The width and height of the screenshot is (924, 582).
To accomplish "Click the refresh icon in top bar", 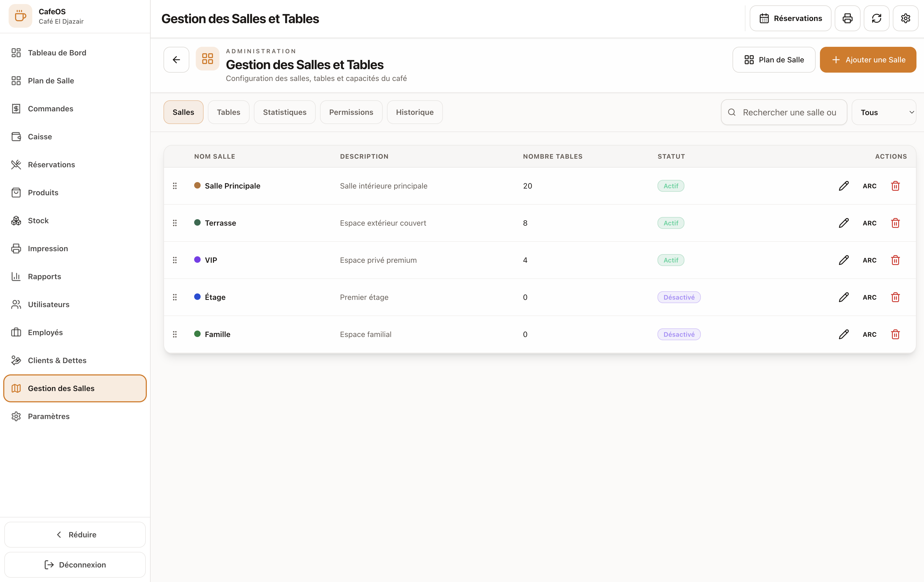I will [x=876, y=18].
